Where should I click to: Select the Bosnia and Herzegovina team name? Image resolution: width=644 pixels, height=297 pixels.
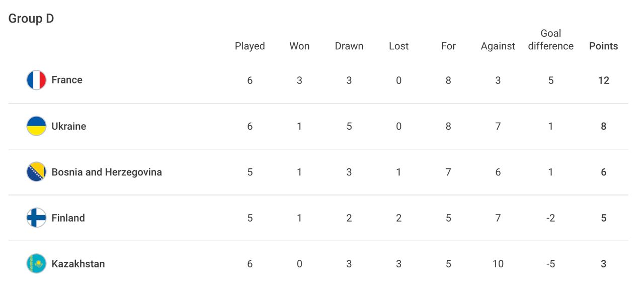coord(107,172)
